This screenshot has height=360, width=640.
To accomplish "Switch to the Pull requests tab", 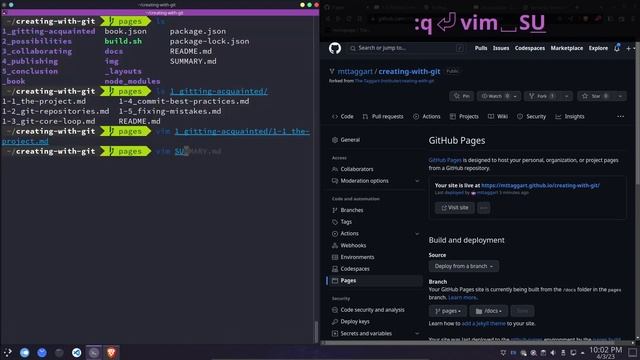I will point(383,117).
